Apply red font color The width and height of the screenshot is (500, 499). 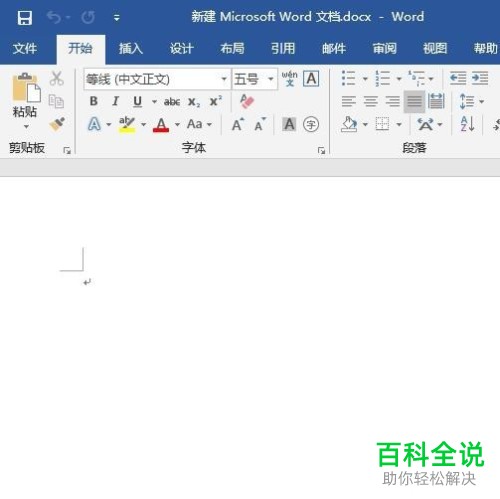pos(161,125)
